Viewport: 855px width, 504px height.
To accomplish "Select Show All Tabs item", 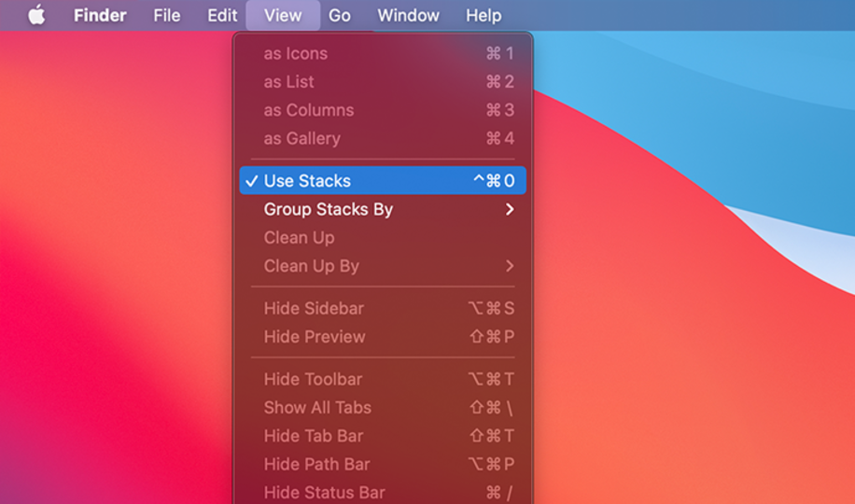I will tap(383, 408).
